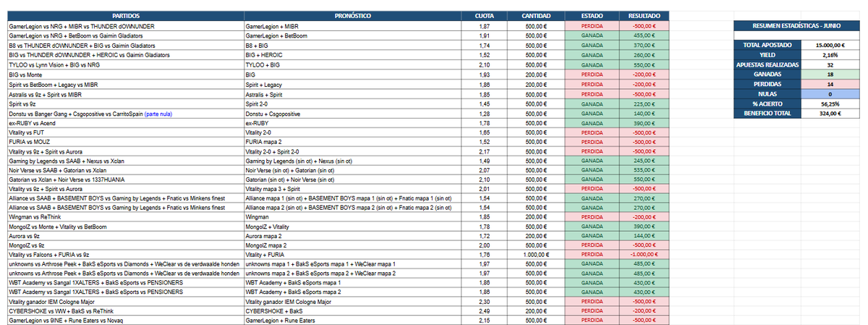Click the 'BIG vs Monte' match cell
The width and height of the screenshot is (868, 325).
pyautogui.click(x=126, y=74)
